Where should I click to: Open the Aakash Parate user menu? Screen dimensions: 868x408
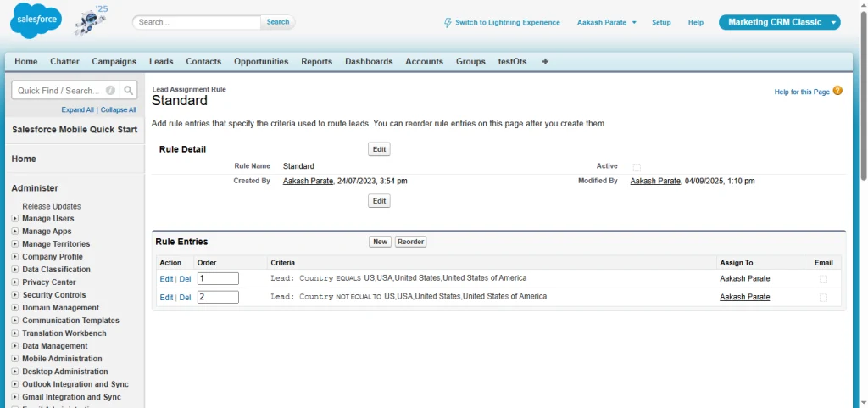[606, 23]
